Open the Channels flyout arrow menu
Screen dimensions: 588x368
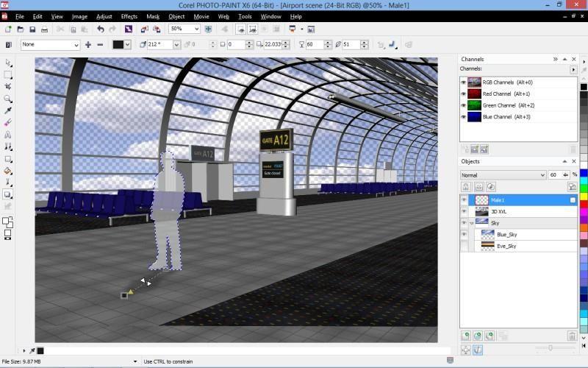click(x=573, y=70)
